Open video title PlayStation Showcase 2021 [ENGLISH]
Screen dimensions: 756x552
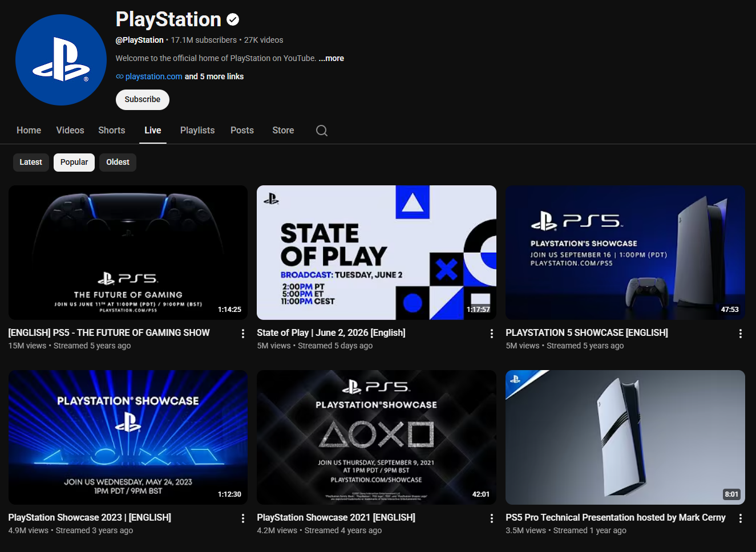(x=336, y=517)
